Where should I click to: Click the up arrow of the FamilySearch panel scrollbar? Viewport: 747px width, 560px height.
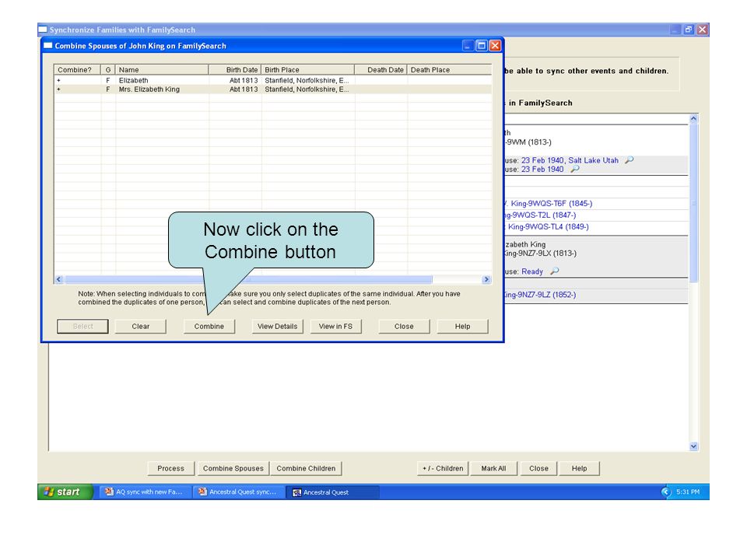click(x=693, y=118)
